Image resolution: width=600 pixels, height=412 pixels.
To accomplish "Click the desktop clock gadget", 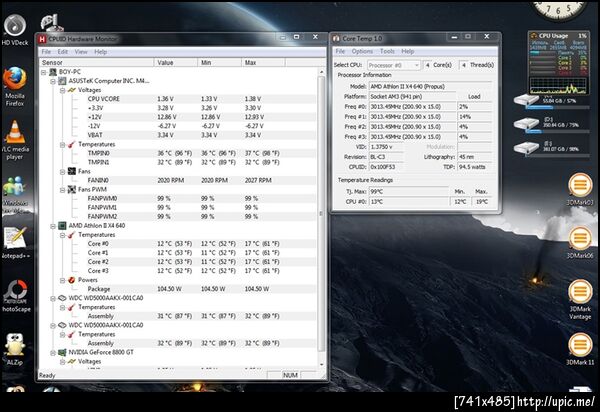I will (x=559, y=10).
